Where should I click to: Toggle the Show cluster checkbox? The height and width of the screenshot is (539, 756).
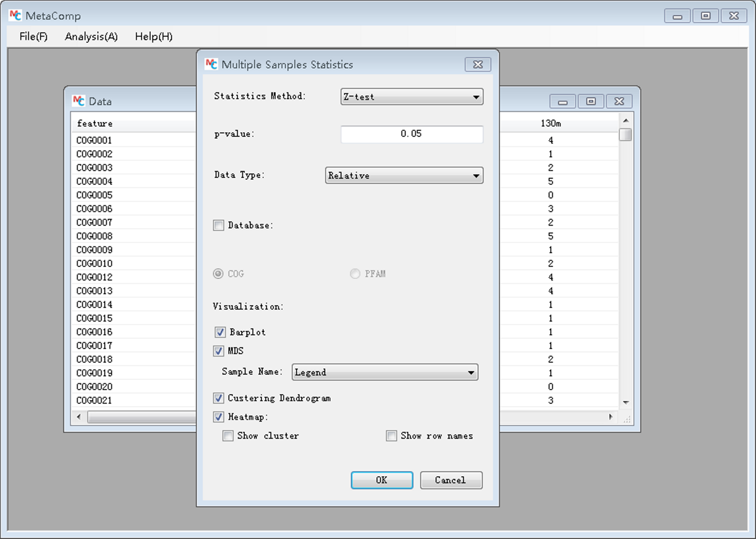[228, 436]
